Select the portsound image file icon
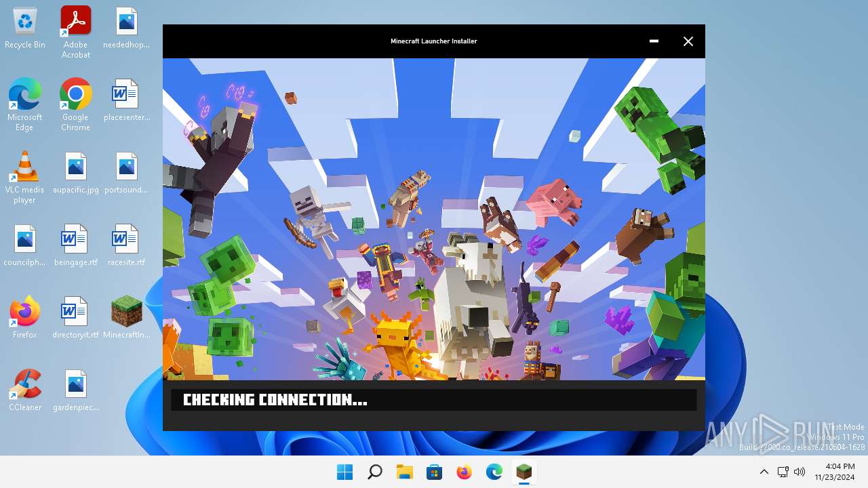The height and width of the screenshot is (488, 868). point(127,173)
